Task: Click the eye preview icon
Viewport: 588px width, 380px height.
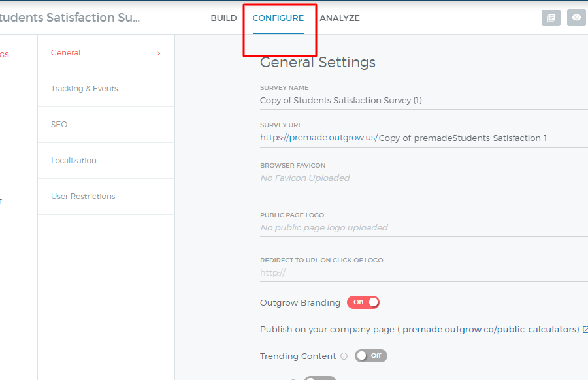Action: coord(576,18)
